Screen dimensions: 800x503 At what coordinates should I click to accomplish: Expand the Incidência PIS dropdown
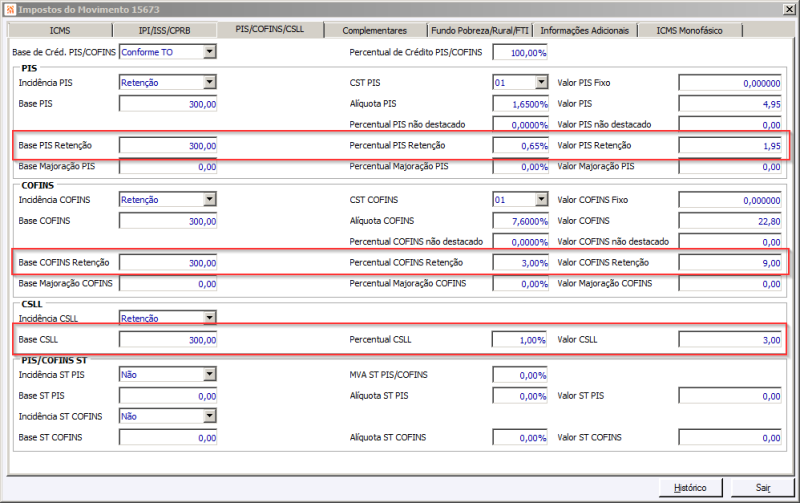(210, 82)
